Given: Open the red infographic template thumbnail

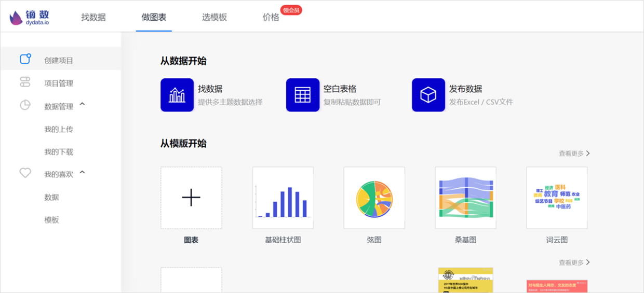Looking at the screenshot, I should pos(557,286).
